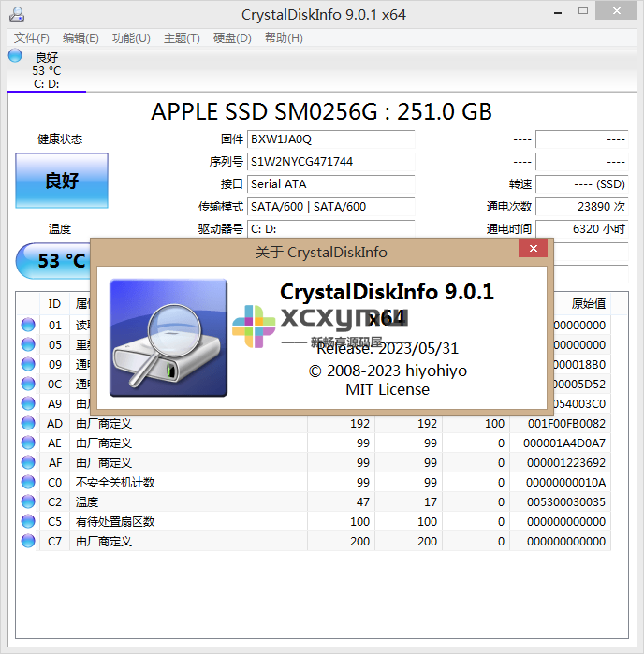
Task: Open the 编辑(E) menu
Action: 80,38
